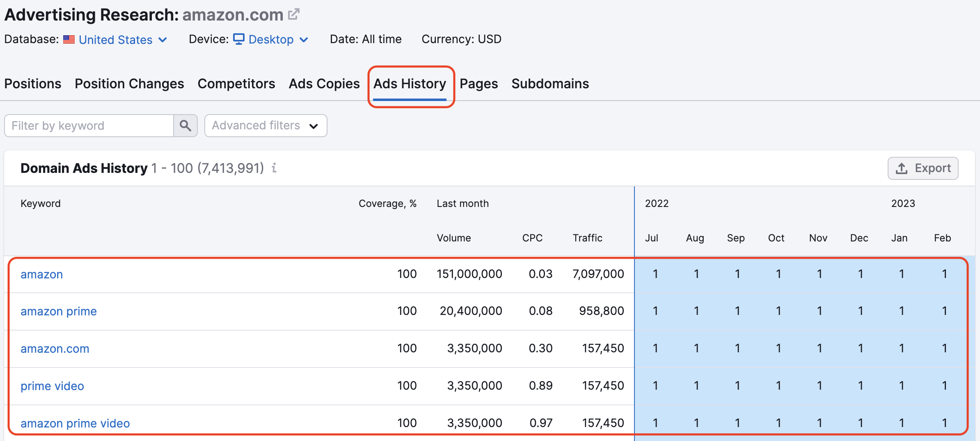Open the Device type selector
Screen dimensions: 980x441
point(271,39)
